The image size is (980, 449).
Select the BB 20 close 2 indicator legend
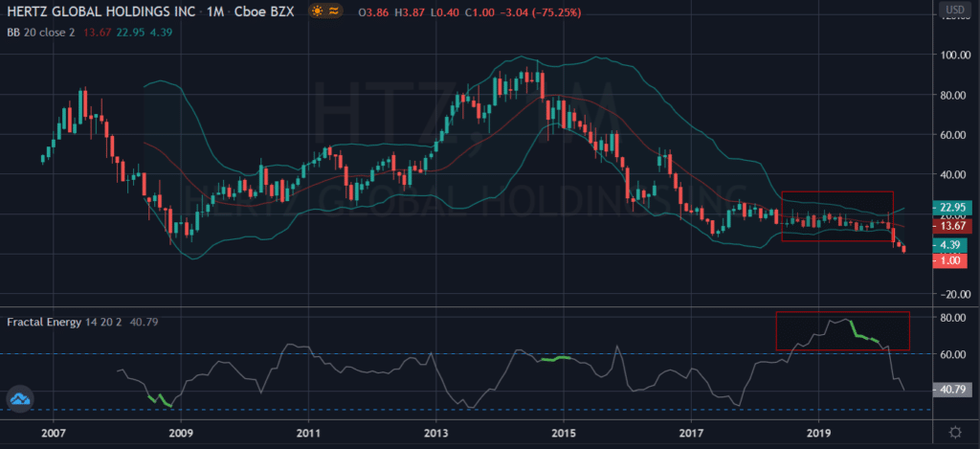coord(41,32)
